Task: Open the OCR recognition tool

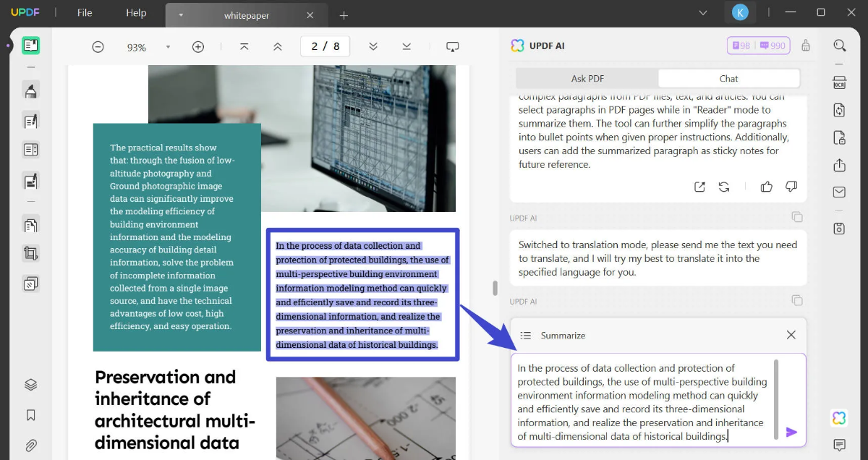Action: (839, 81)
